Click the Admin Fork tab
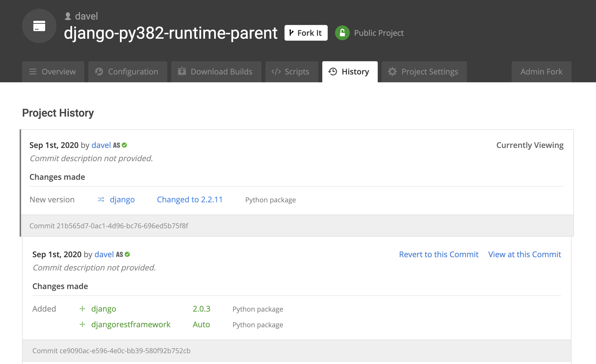The width and height of the screenshot is (596, 364). [541, 72]
